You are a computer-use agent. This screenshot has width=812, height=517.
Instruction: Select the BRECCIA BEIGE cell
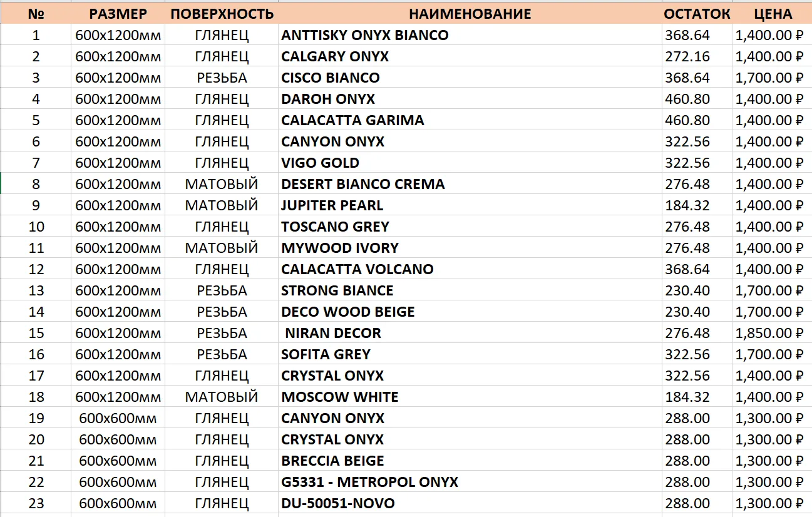point(470,461)
